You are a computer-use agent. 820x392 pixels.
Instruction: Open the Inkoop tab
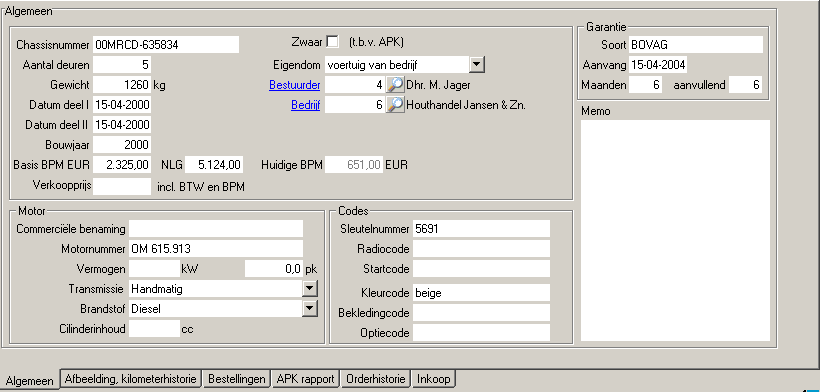(x=433, y=379)
